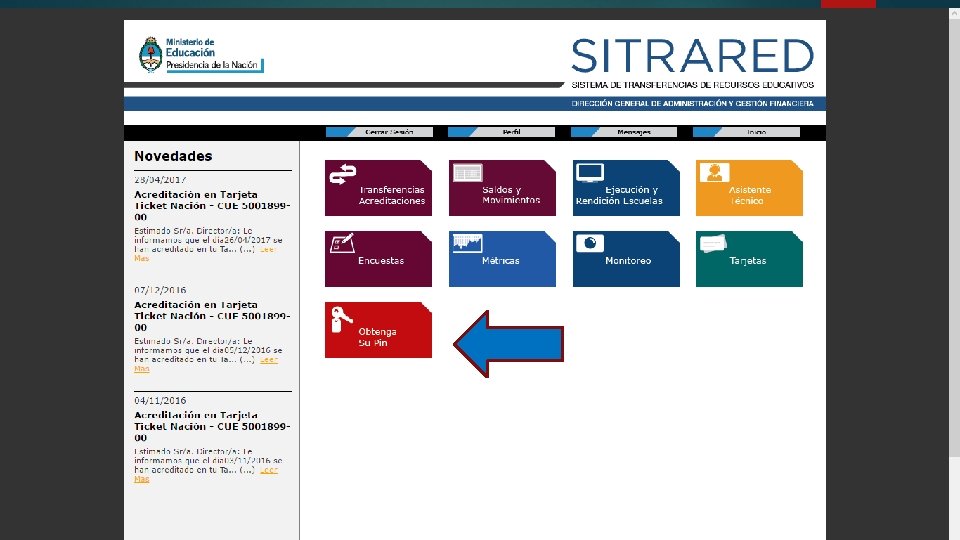
Task: Click the date 28/04/2017
Action: click(x=160, y=180)
